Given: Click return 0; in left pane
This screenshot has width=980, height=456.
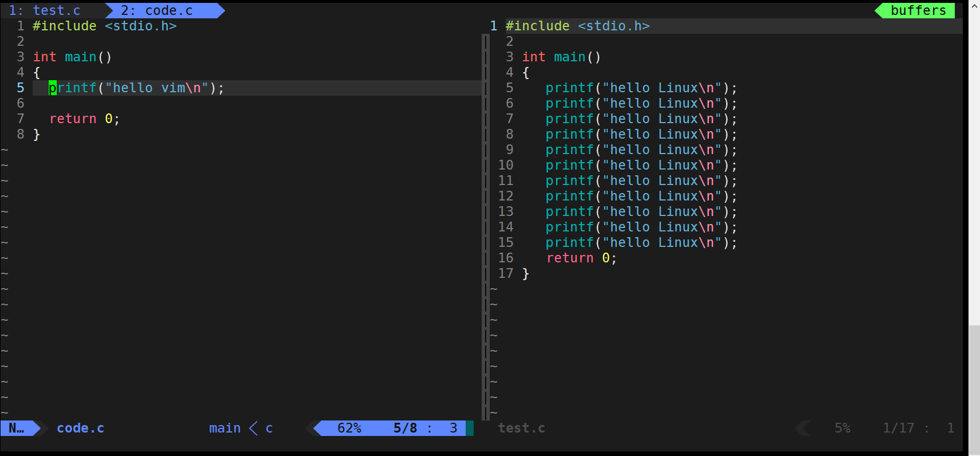Looking at the screenshot, I should point(84,119).
